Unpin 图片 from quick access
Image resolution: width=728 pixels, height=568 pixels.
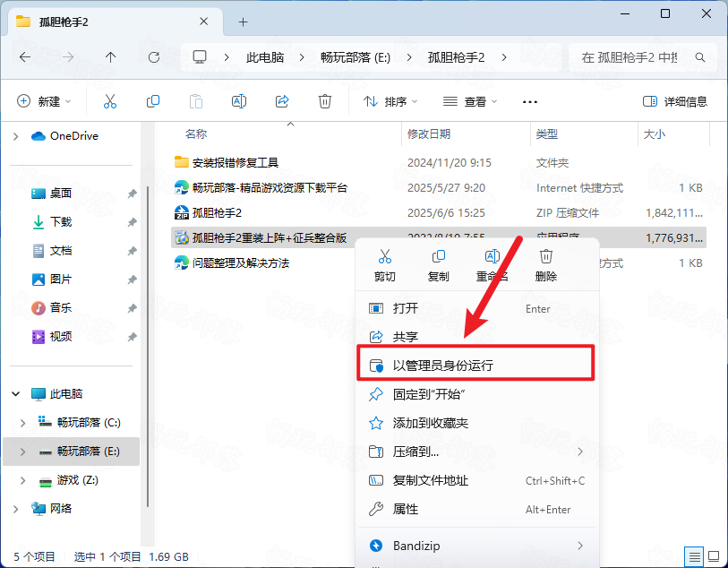point(132,280)
